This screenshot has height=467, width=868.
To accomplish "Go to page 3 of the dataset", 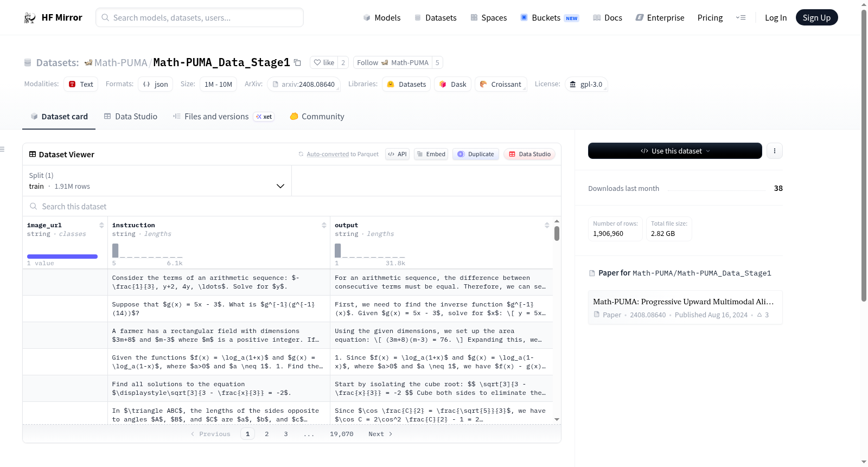I will click(x=286, y=434).
